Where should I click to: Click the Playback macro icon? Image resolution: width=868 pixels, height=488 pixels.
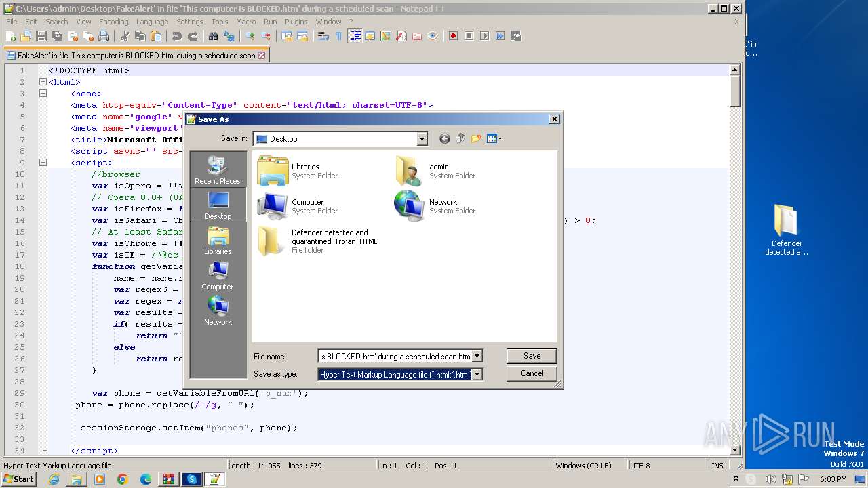pos(484,36)
